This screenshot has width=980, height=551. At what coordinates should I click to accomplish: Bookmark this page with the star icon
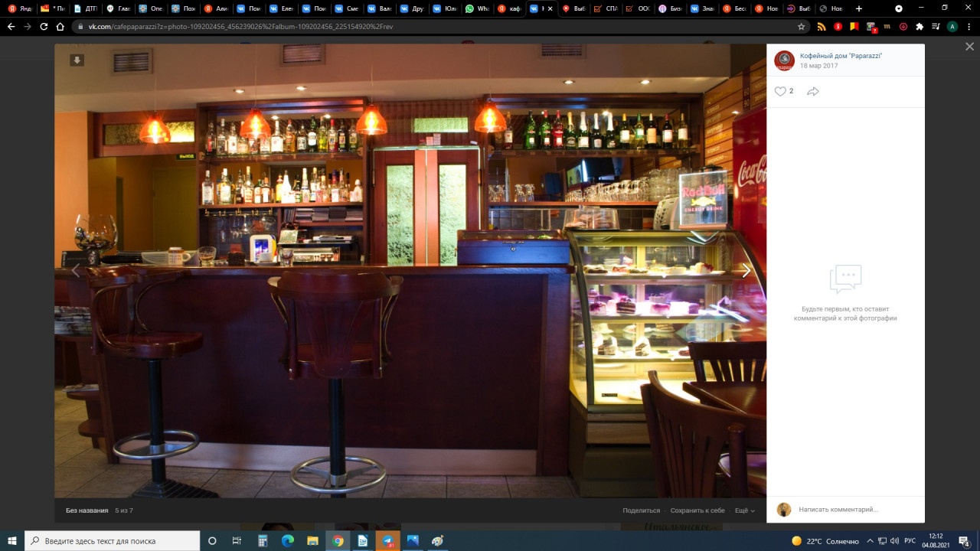pyautogui.click(x=802, y=26)
